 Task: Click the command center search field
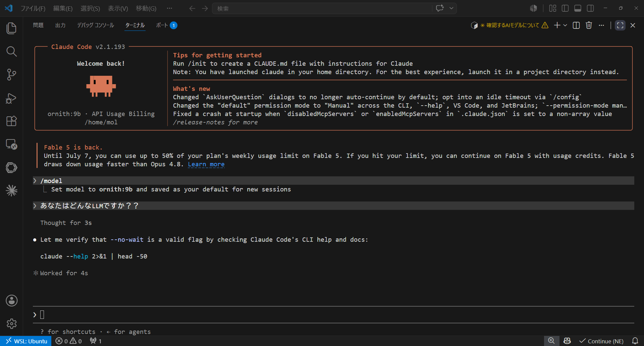(322, 8)
